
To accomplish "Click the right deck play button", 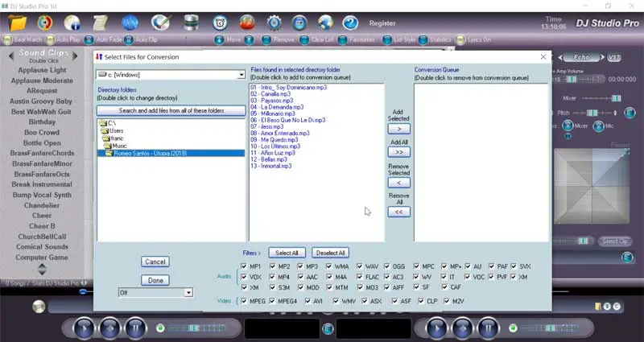I will coord(437,328).
